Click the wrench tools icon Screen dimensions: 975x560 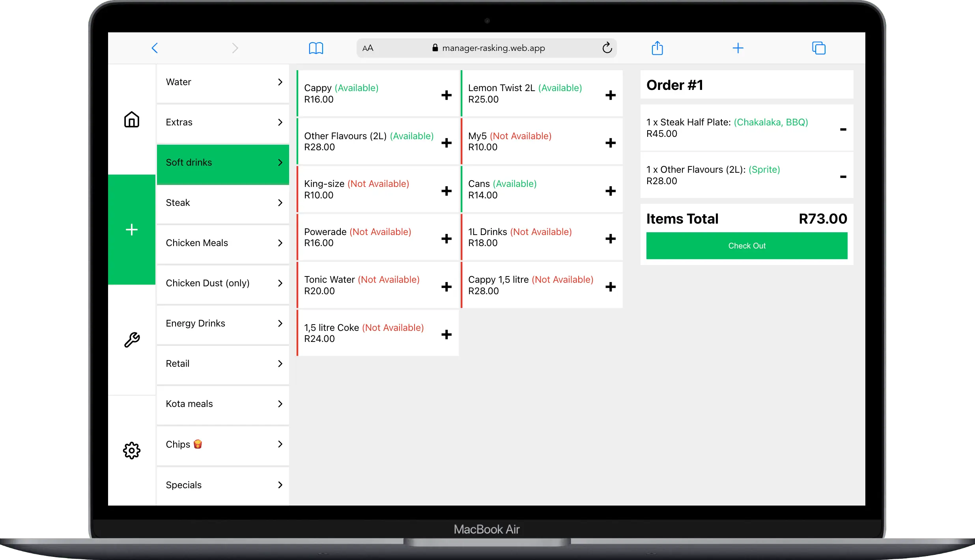click(132, 340)
